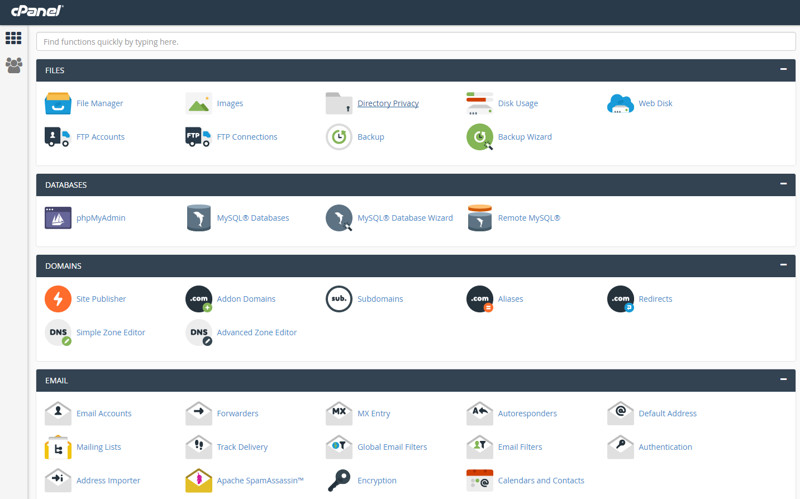The height and width of the screenshot is (499, 800).
Task: Click the cPanel logo
Action: (37, 10)
